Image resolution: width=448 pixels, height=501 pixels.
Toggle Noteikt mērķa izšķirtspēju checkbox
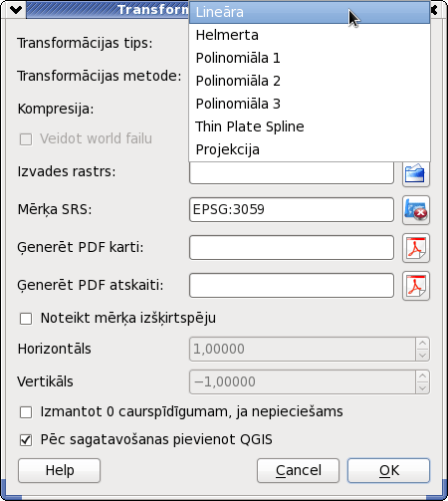pos(26,319)
